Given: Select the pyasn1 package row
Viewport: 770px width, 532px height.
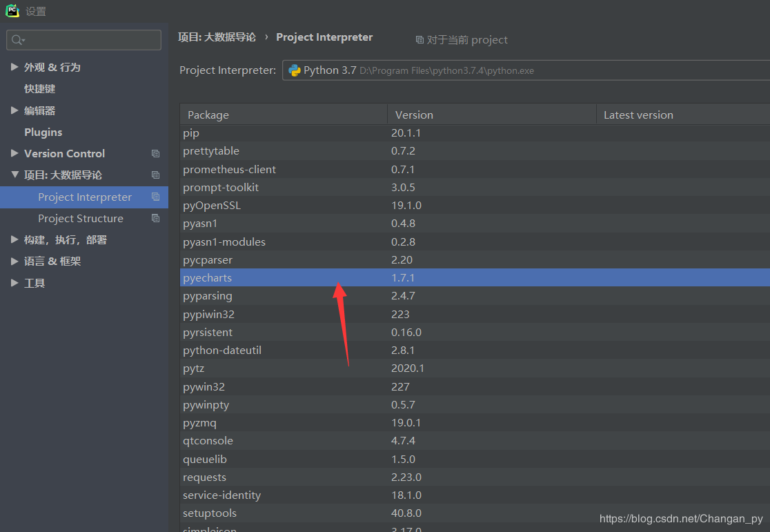Looking at the screenshot, I should point(475,224).
